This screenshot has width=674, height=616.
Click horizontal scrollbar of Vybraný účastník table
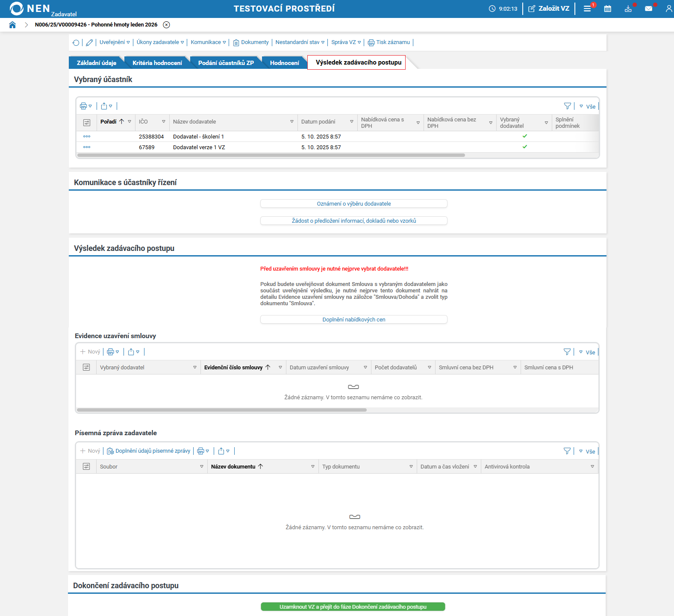coord(271,155)
